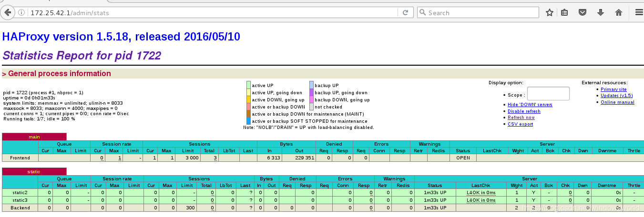Open the site information icon in address bar
Viewport: 644px width, 217px height.
tap(22, 13)
